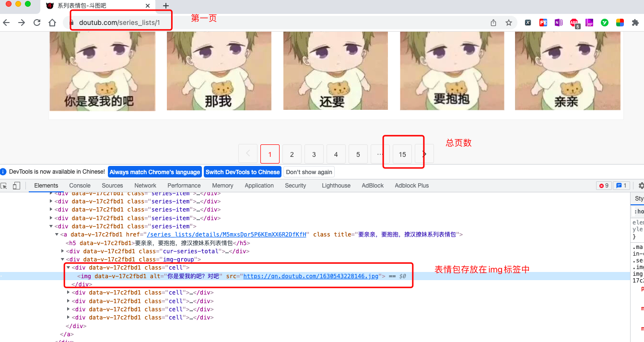Open the Extensions puzzle menu
This screenshot has height=342, width=644.
point(635,23)
